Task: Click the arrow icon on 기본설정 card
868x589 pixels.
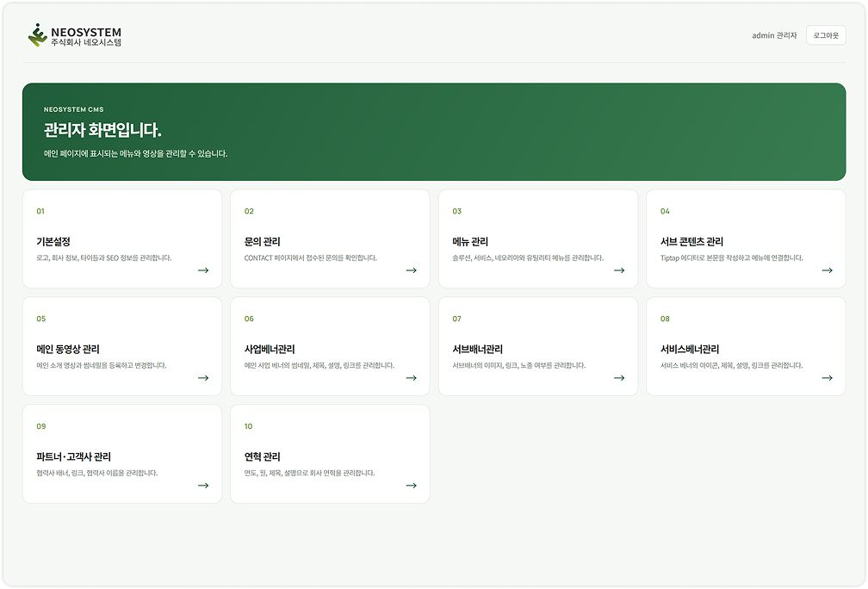Action: (x=203, y=270)
